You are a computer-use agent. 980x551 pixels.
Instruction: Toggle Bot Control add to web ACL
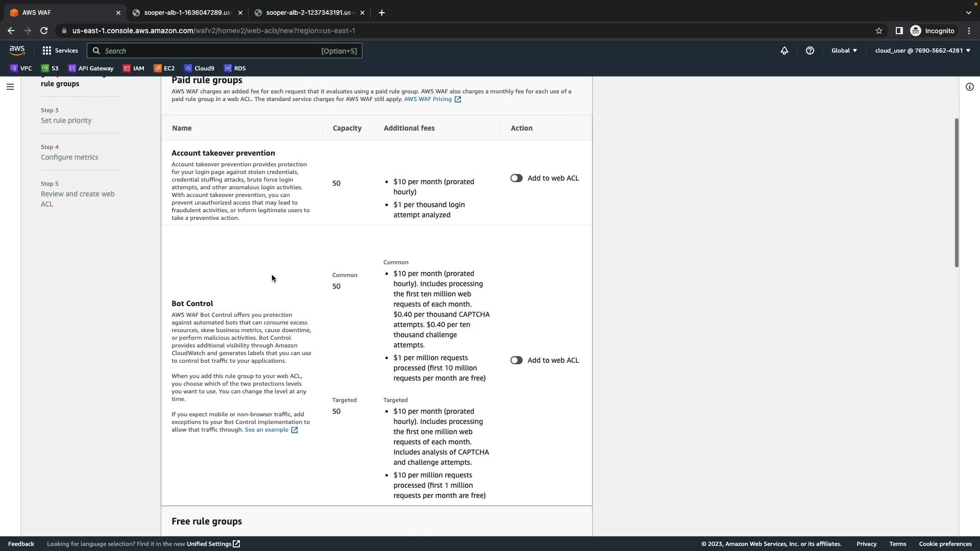coord(516,360)
